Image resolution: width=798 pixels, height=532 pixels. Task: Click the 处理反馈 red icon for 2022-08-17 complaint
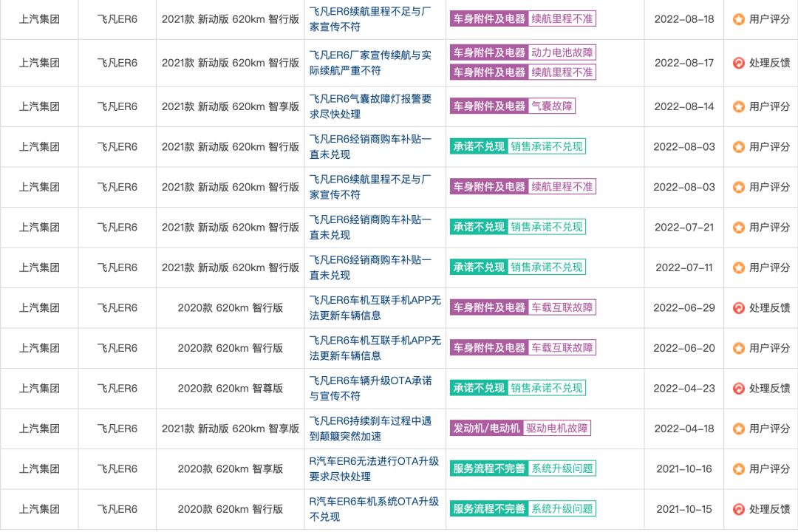pos(738,63)
